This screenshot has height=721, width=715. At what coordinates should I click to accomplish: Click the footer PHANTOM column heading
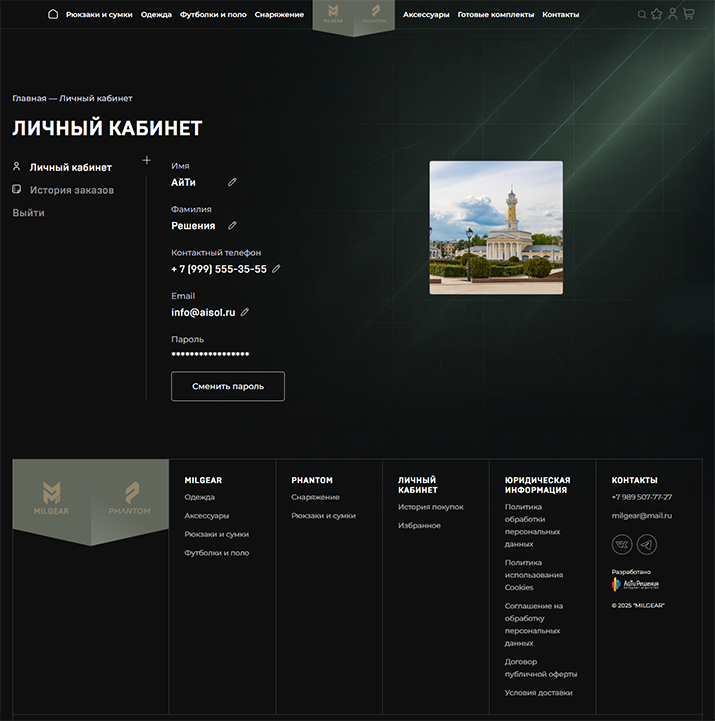312,480
